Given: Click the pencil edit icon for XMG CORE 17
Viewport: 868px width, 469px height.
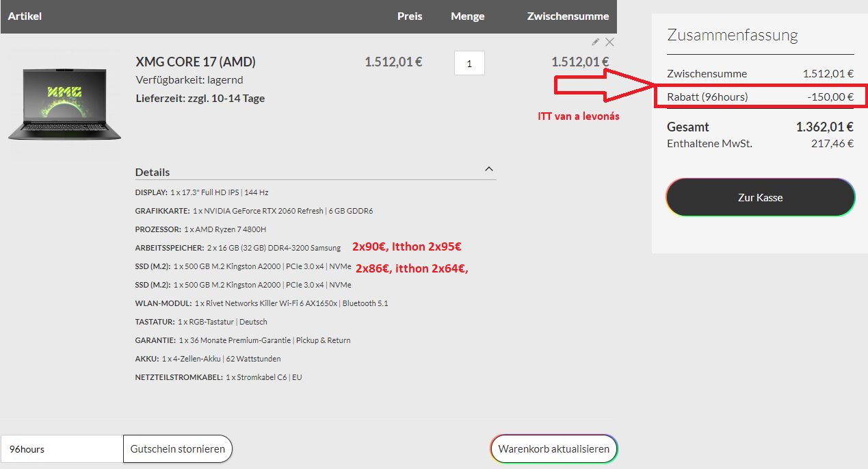Looking at the screenshot, I should (x=596, y=42).
